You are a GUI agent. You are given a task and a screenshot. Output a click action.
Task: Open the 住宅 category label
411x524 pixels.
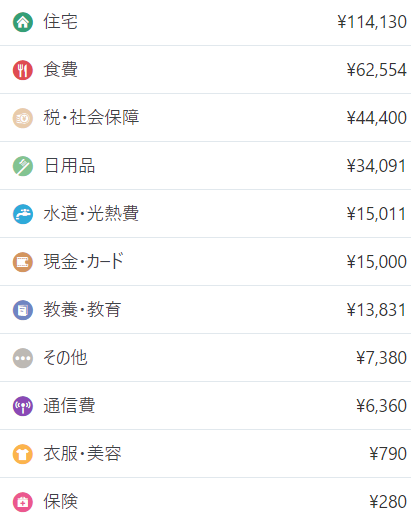coord(60,22)
